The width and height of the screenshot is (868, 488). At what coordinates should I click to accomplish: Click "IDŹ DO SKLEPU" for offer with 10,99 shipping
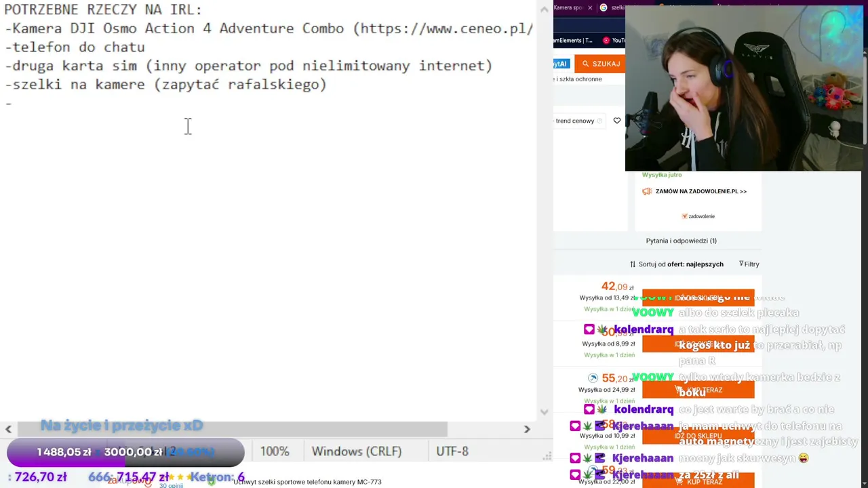tap(698, 436)
